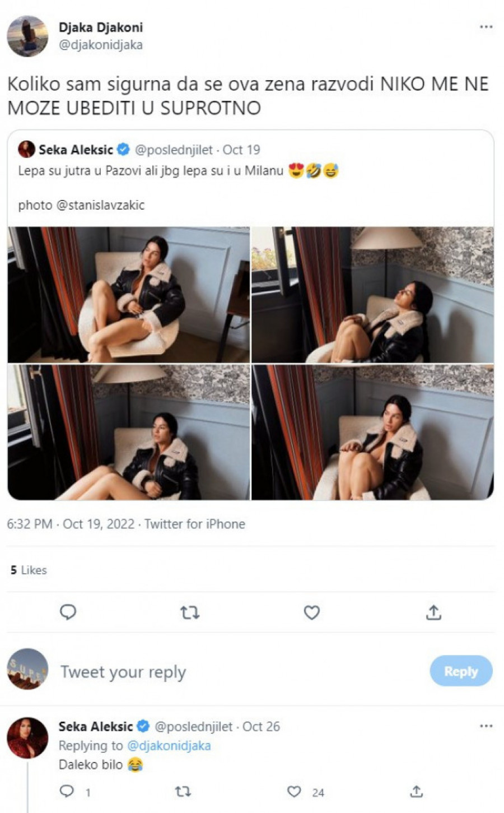The height and width of the screenshot is (813, 504).
Task: Like the main tweet with heart icon
Action: click(x=312, y=612)
